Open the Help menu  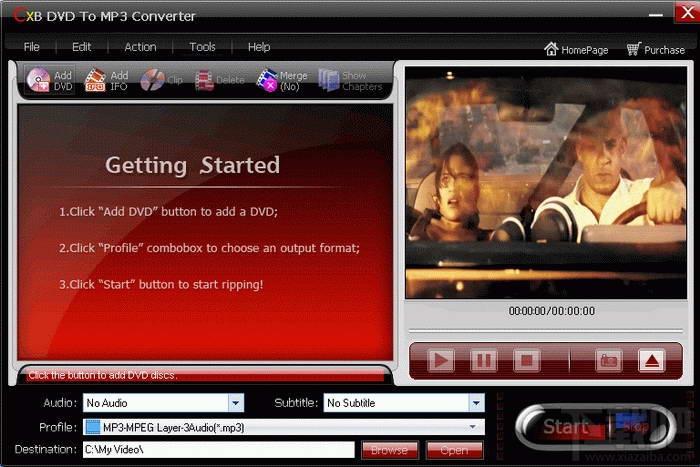click(x=259, y=47)
